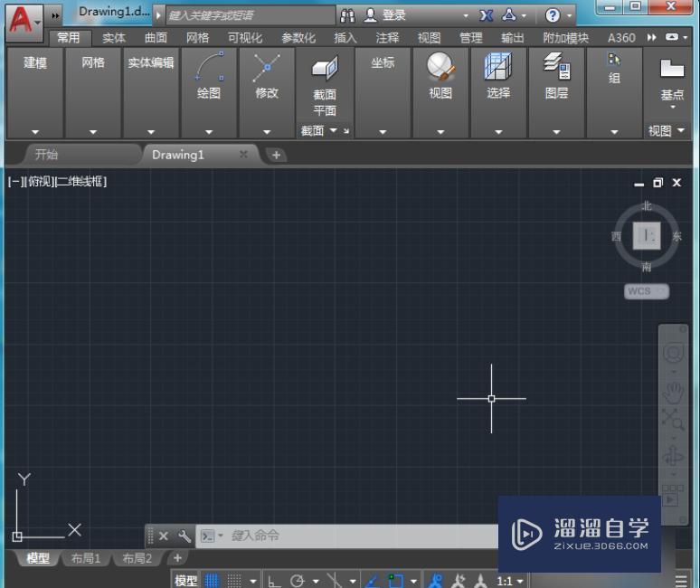The height and width of the screenshot is (588, 700).
Task: Switch to the 参数化 ribbon tab
Action: pos(298,38)
